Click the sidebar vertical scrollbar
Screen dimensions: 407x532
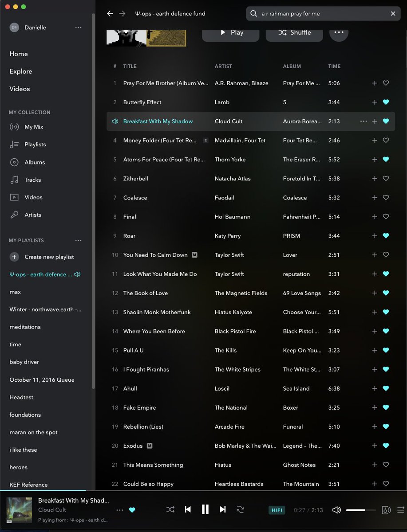93,202
